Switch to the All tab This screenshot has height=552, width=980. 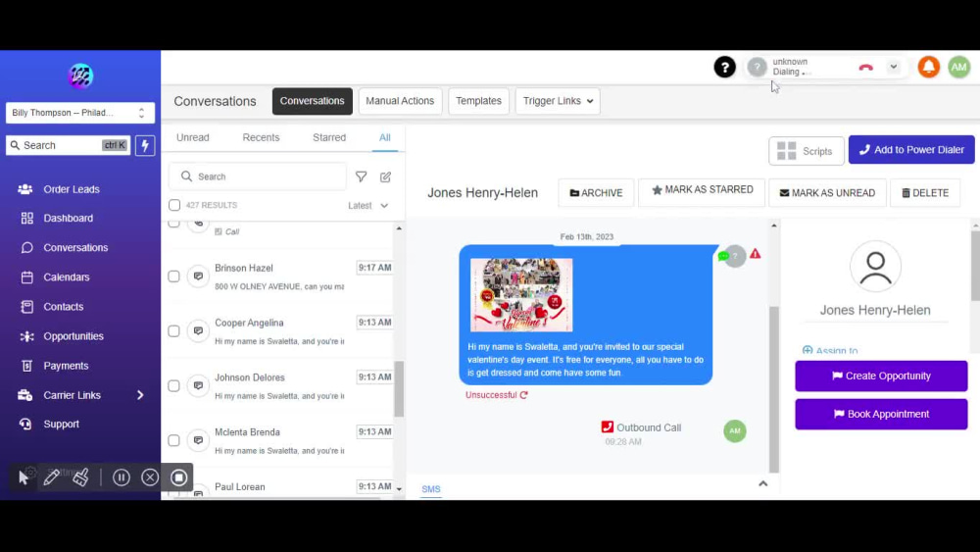point(385,137)
